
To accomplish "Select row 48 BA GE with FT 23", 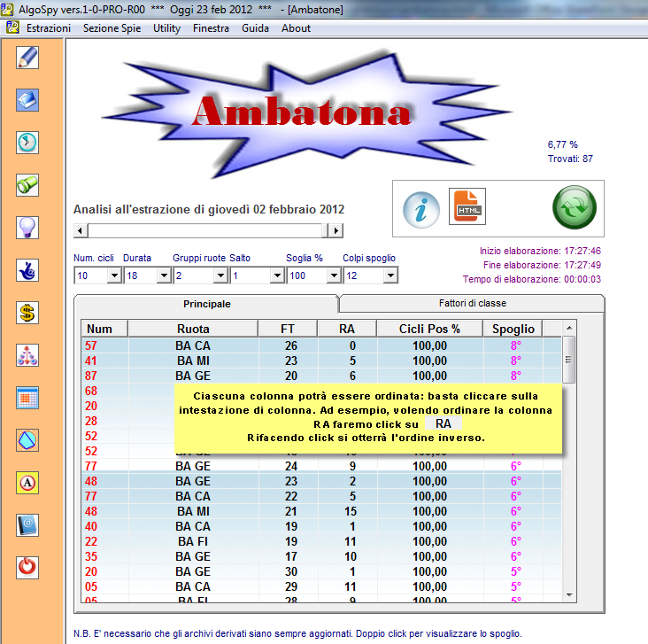I will (321, 481).
